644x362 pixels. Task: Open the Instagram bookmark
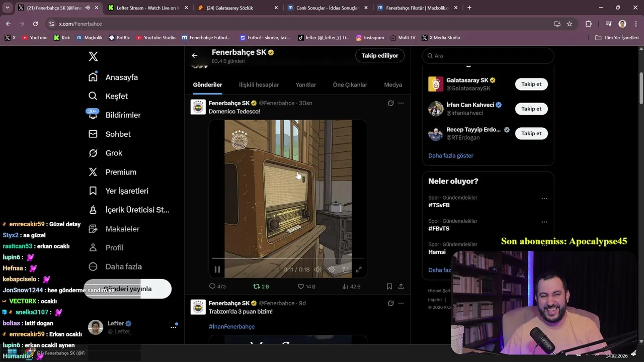click(x=370, y=38)
